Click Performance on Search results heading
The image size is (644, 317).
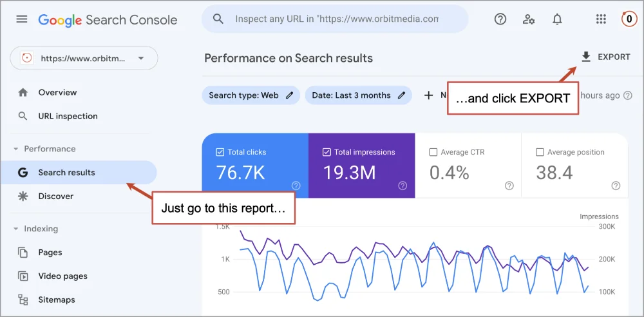[x=289, y=58]
